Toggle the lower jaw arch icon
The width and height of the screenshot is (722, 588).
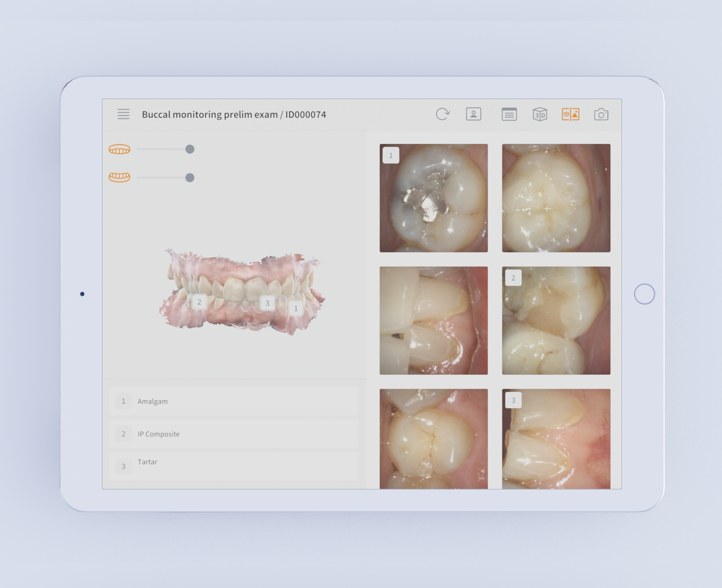pyautogui.click(x=119, y=177)
